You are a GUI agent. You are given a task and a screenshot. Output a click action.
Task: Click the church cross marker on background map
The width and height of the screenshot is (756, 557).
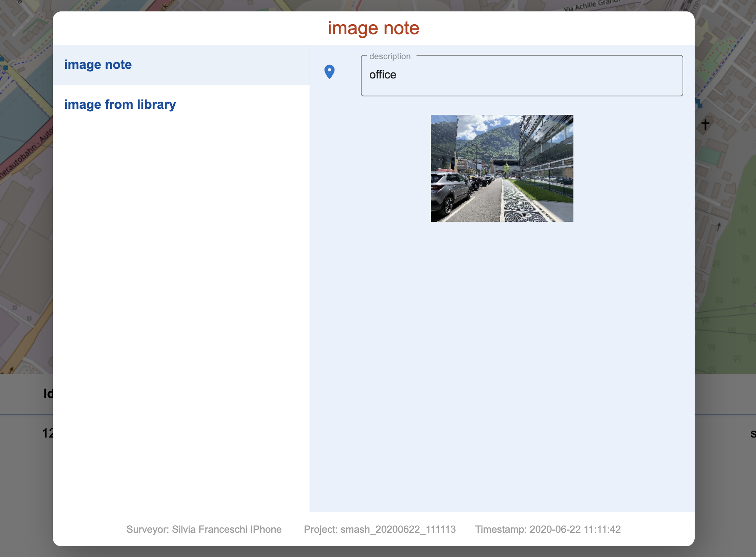point(705,124)
